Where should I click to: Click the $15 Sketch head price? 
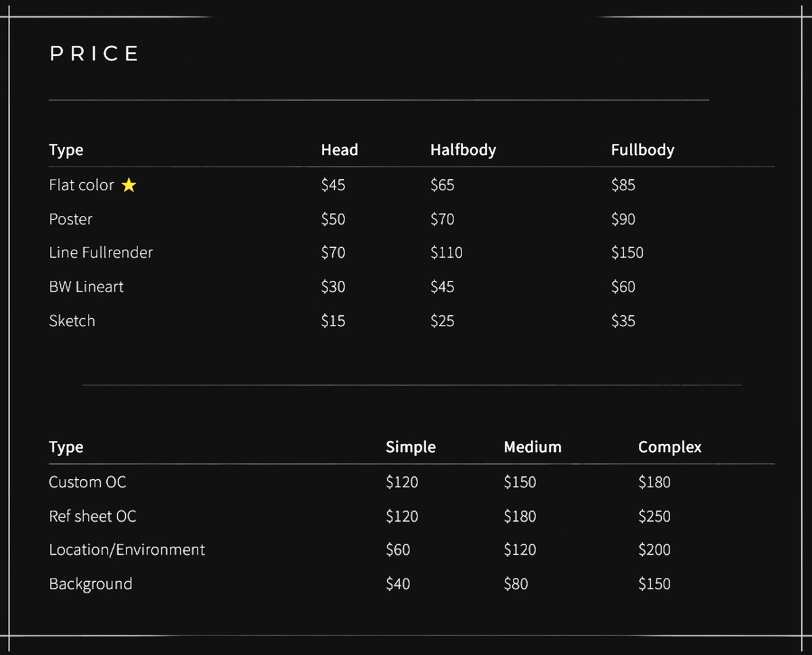333,321
